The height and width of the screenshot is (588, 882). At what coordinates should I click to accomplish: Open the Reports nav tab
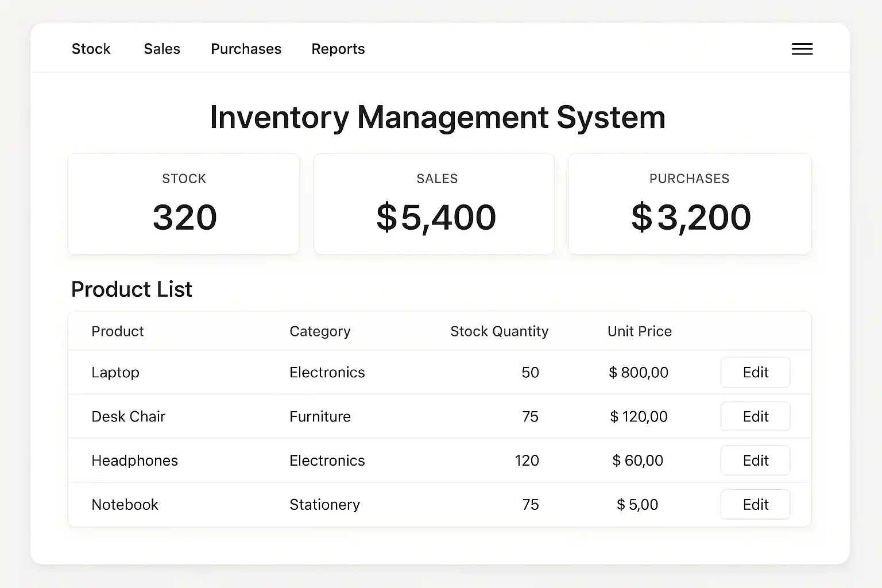click(x=338, y=49)
